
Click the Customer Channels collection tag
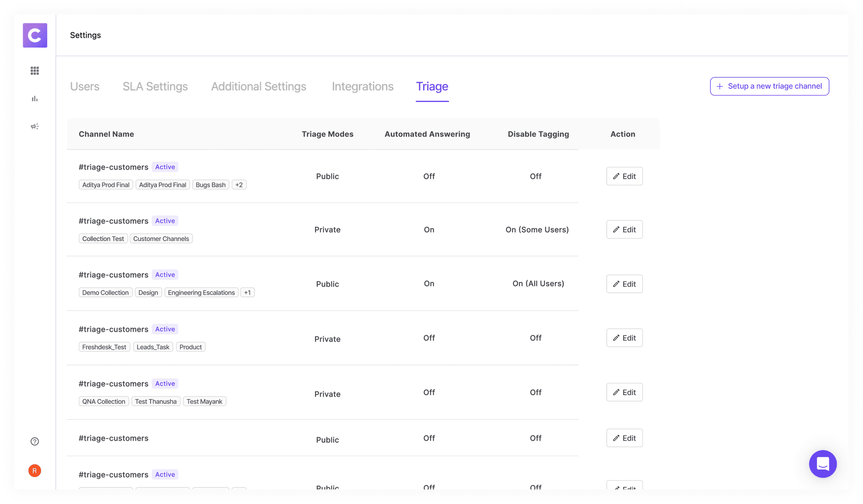coord(161,239)
